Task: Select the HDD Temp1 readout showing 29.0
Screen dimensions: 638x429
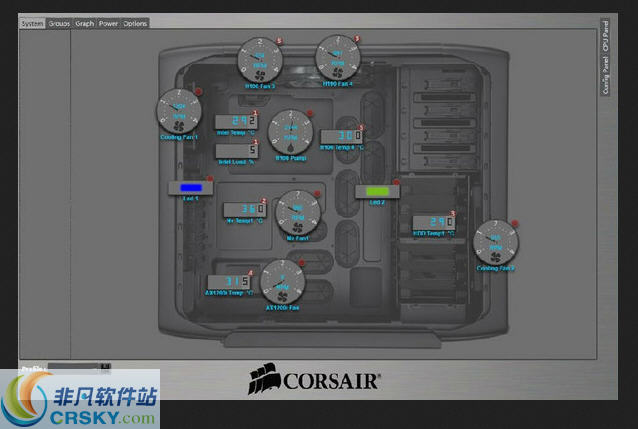Action: [433, 222]
